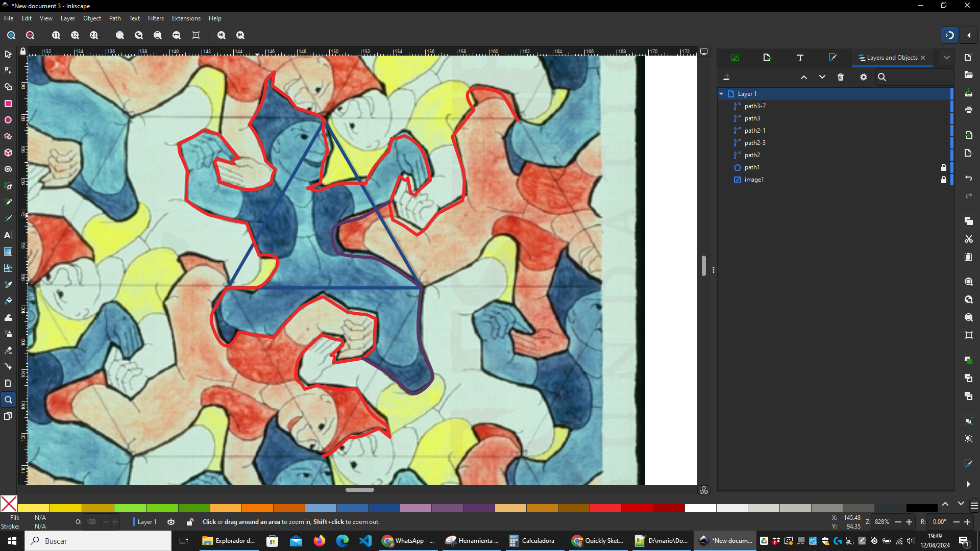Click the opacity value field
980x551 pixels.
point(92,522)
